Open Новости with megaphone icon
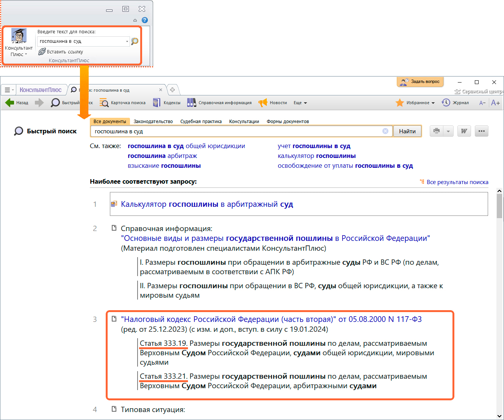 272,103
